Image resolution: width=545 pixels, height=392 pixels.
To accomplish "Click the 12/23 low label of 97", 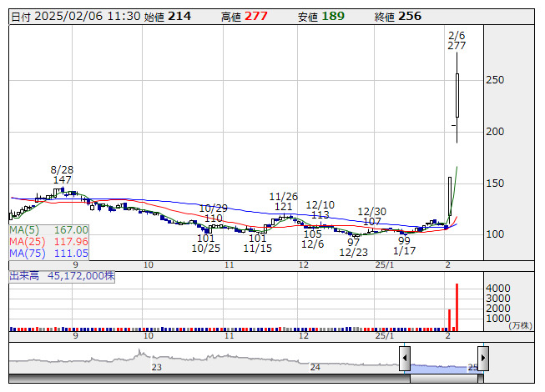I will tap(354, 247).
